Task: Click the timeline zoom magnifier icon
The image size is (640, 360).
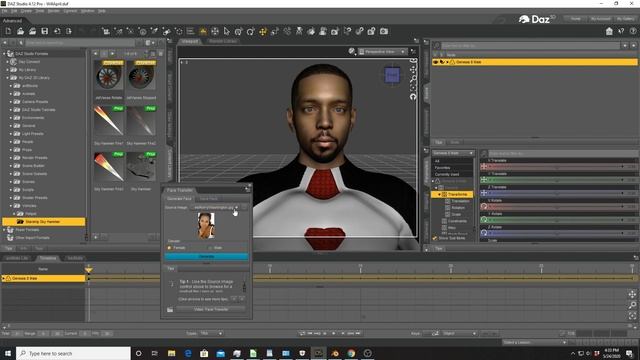Action: pyautogui.click(x=632, y=305)
